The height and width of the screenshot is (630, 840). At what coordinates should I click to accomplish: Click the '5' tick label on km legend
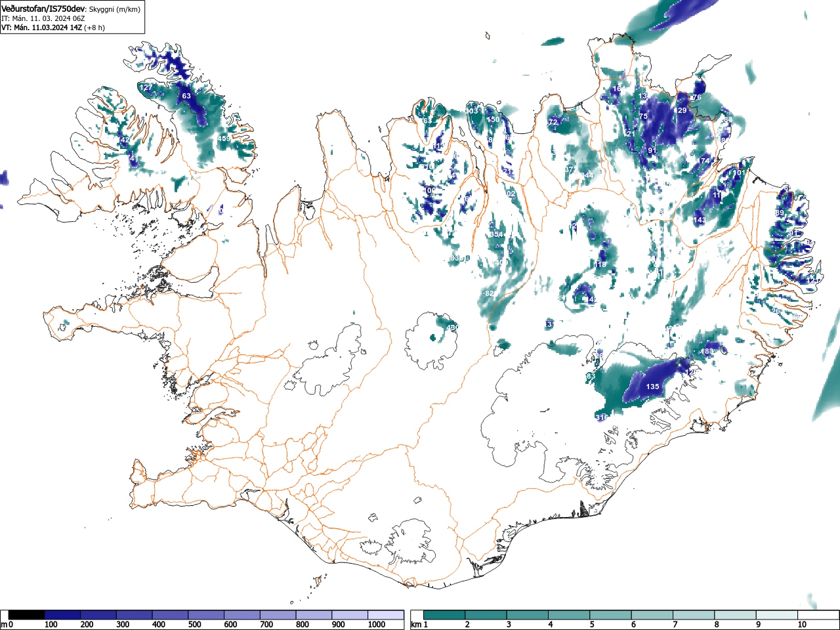click(592, 625)
